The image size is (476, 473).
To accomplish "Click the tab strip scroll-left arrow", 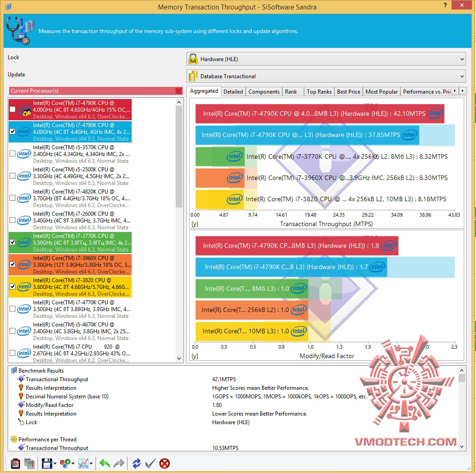I will tap(454, 91).
